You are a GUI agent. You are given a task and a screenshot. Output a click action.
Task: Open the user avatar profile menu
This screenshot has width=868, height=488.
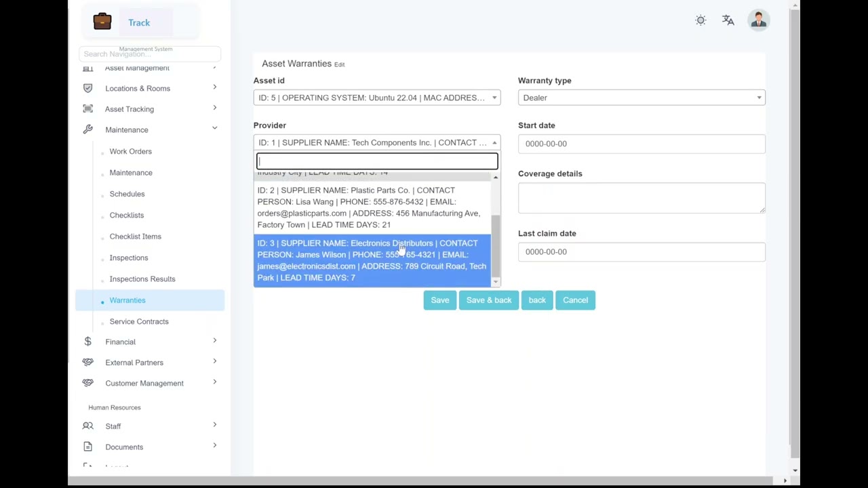758,20
